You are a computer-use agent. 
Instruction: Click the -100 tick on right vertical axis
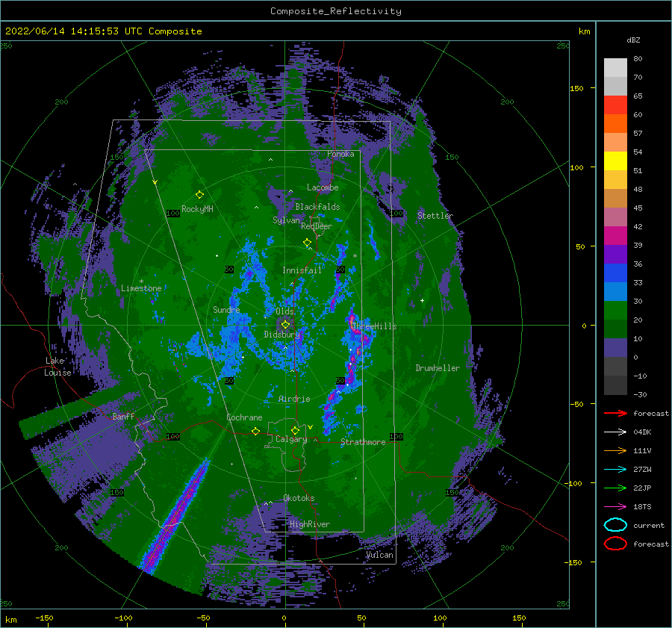(x=574, y=483)
